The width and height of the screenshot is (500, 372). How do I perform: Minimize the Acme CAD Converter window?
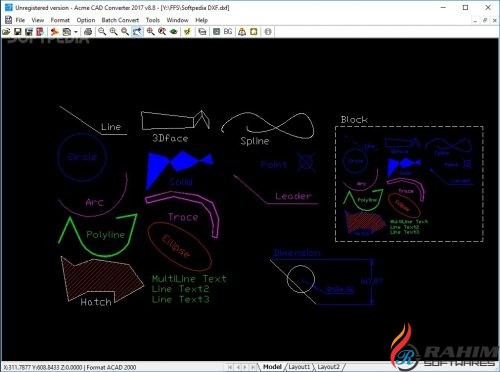[443, 7]
